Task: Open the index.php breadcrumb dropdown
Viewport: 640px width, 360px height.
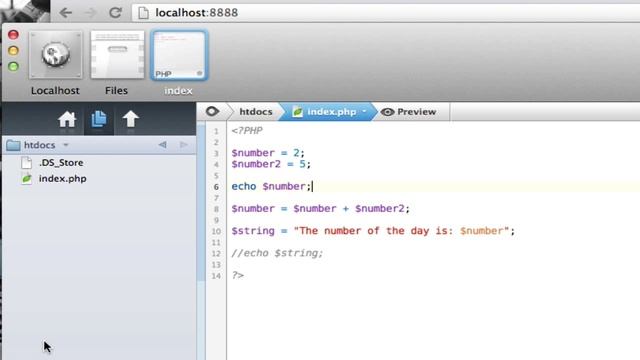Action: coord(364,111)
